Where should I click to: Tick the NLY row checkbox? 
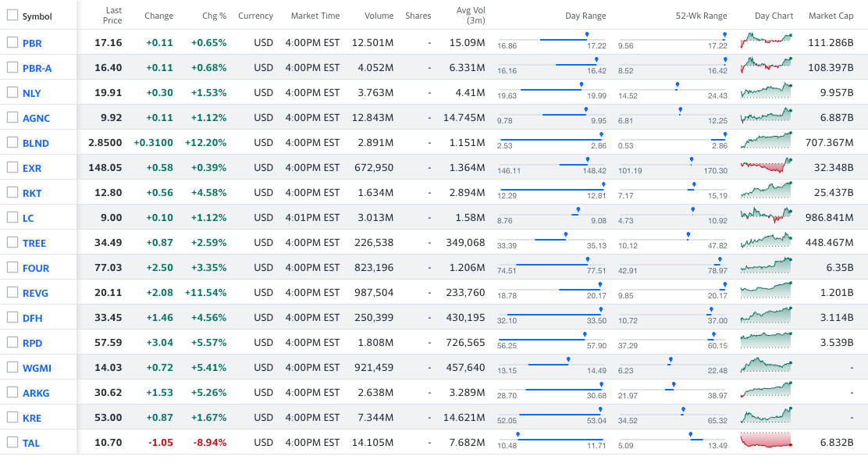click(x=12, y=92)
